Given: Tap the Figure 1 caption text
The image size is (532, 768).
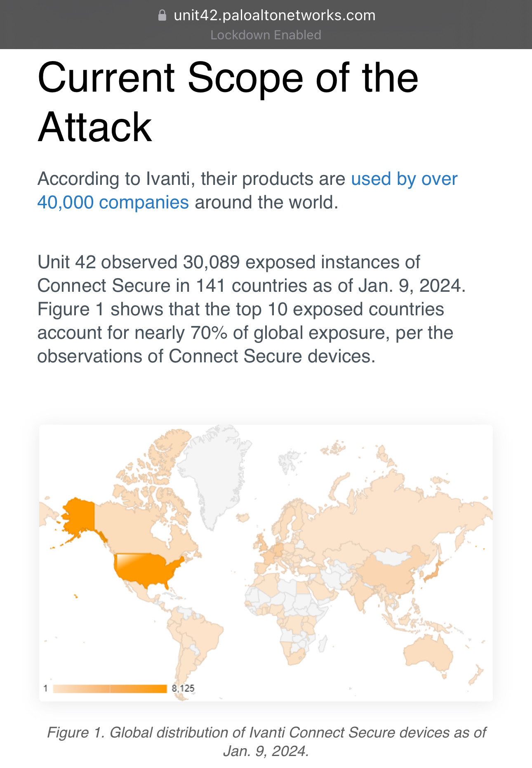Looking at the screenshot, I should [266, 742].
